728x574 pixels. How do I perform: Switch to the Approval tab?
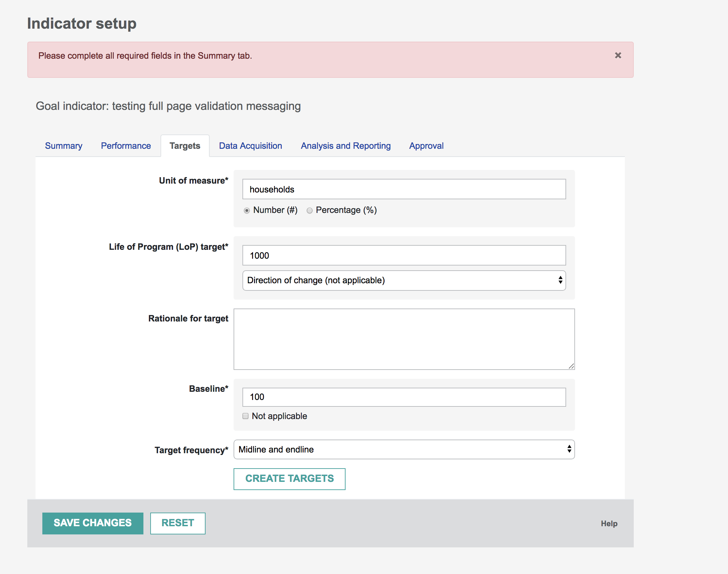(x=426, y=146)
